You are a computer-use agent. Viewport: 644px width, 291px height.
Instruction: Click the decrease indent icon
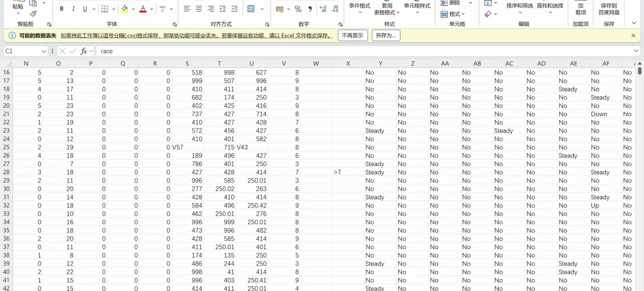[223, 9]
